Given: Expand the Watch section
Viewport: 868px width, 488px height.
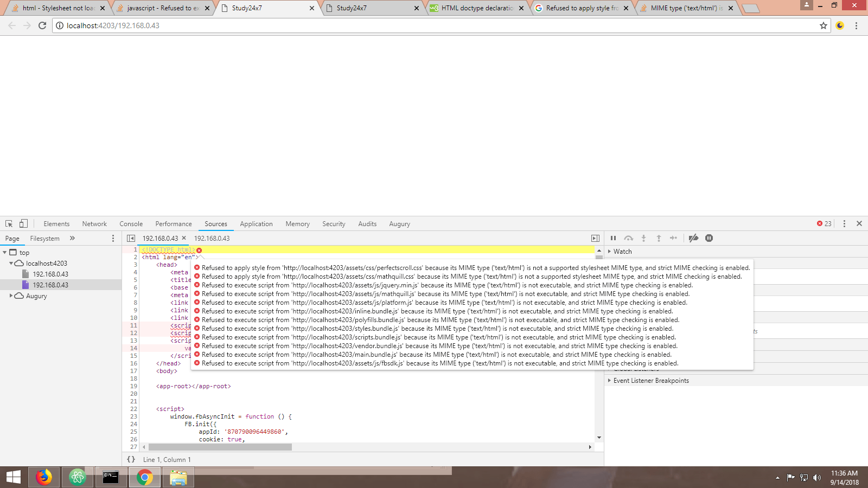Looking at the screenshot, I should click(610, 252).
